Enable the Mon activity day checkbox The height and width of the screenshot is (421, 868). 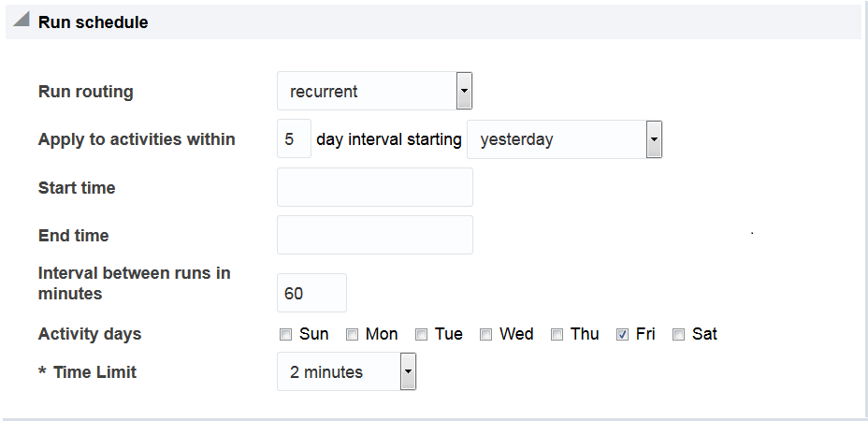tap(353, 335)
